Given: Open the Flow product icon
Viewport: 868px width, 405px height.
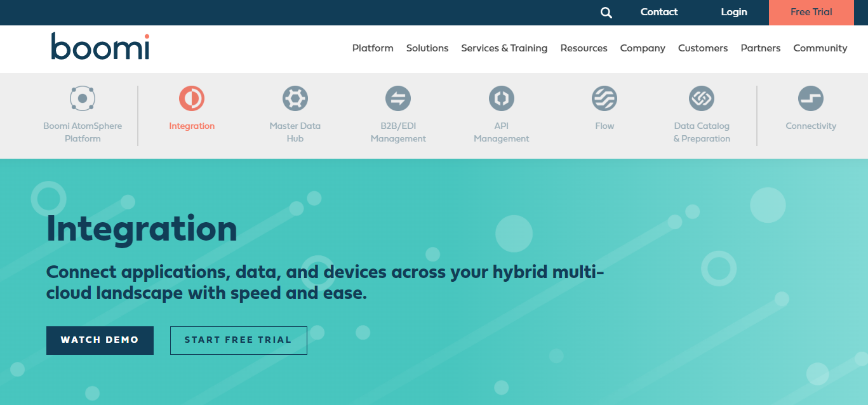Looking at the screenshot, I should tap(604, 98).
